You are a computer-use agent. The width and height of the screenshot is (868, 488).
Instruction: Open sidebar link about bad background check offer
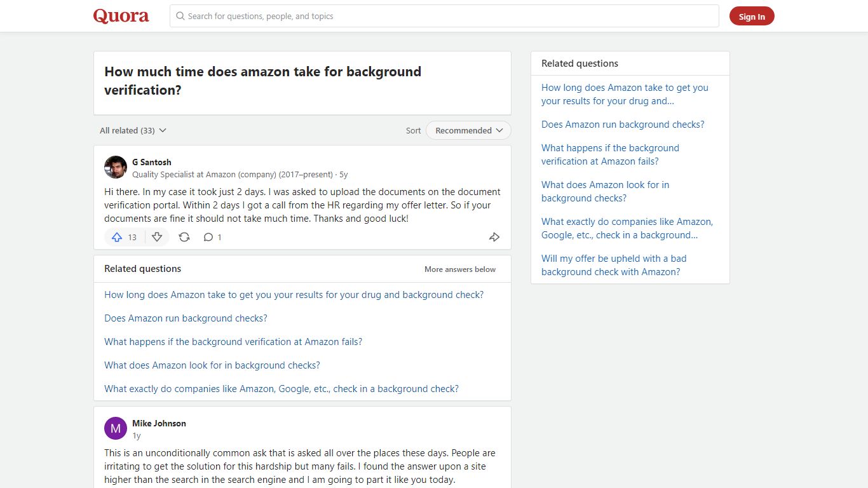[x=614, y=265]
